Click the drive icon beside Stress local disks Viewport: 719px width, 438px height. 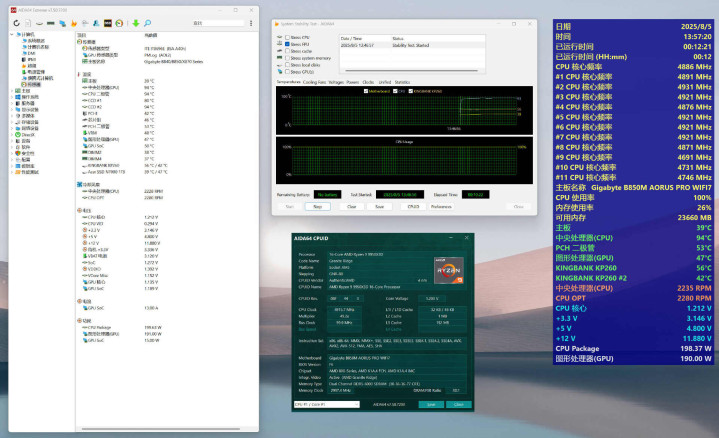[x=280, y=65]
